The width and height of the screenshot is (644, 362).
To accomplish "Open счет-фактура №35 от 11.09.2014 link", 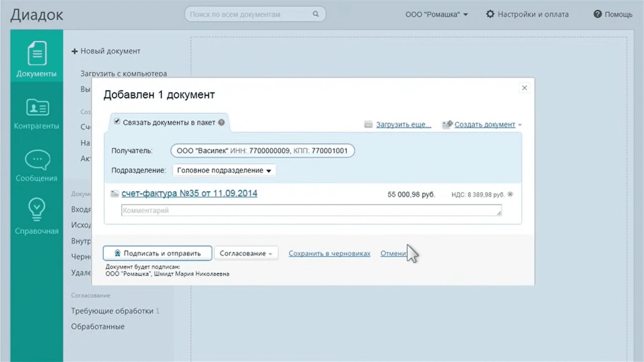I will pos(189,194).
